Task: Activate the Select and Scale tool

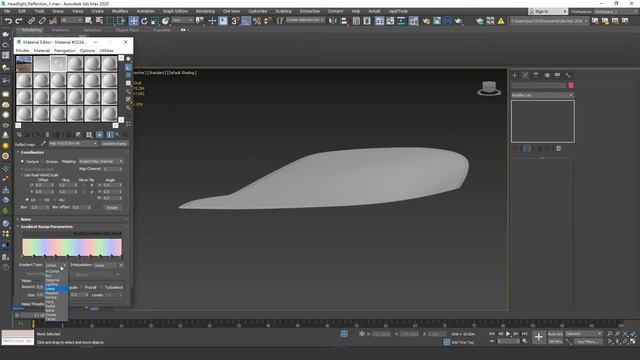Action: pyautogui.click(x=155, y=21)
